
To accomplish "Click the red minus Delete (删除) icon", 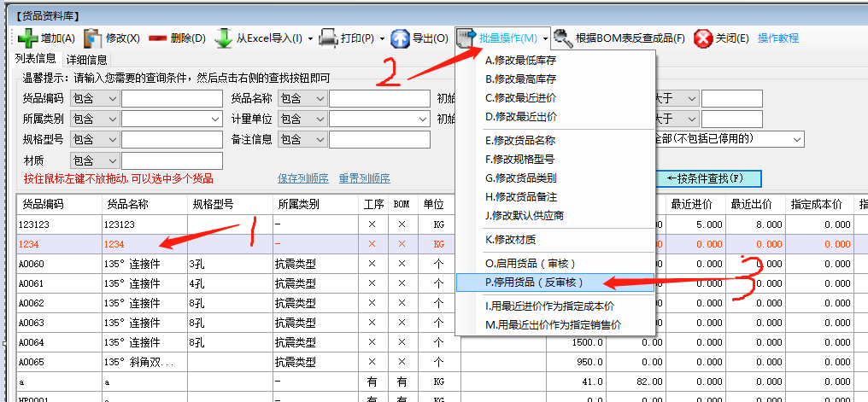I will (x=158, y=38).
